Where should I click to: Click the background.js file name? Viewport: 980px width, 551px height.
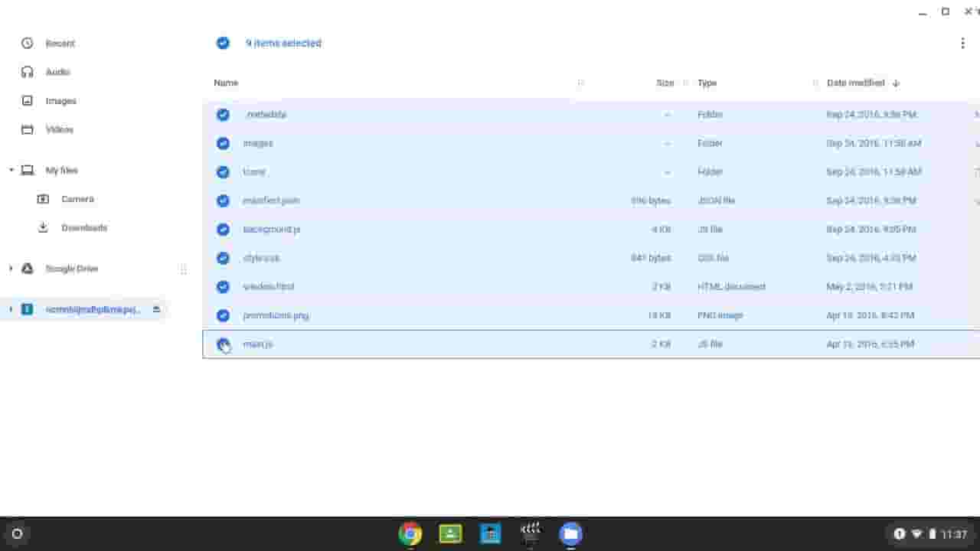[272, 230]
